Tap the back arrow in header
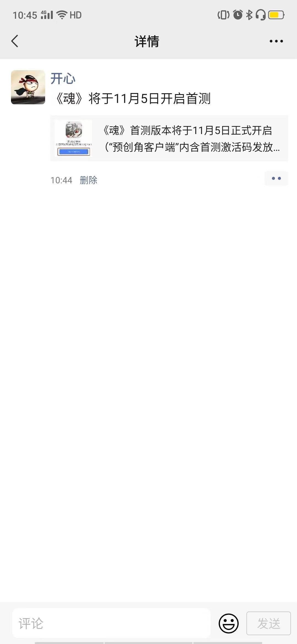The image size is (297, 644). coord(15,41)
